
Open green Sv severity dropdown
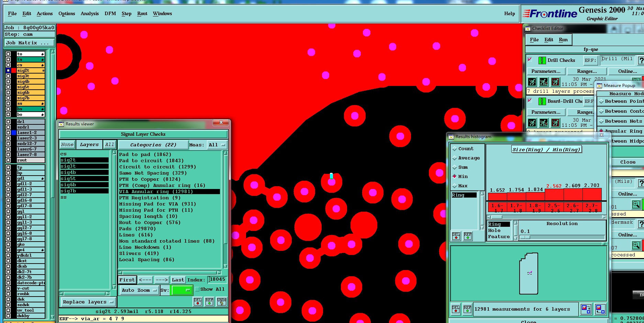[182, 290]
